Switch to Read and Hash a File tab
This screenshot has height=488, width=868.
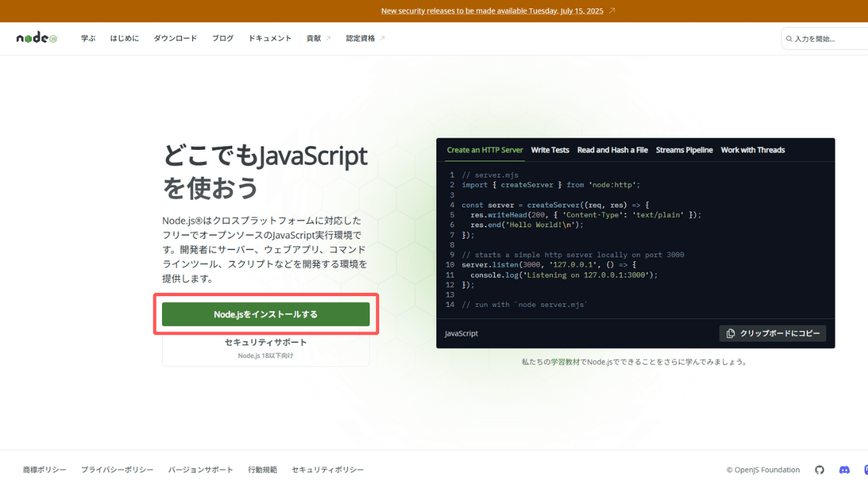tap(612, 150)
